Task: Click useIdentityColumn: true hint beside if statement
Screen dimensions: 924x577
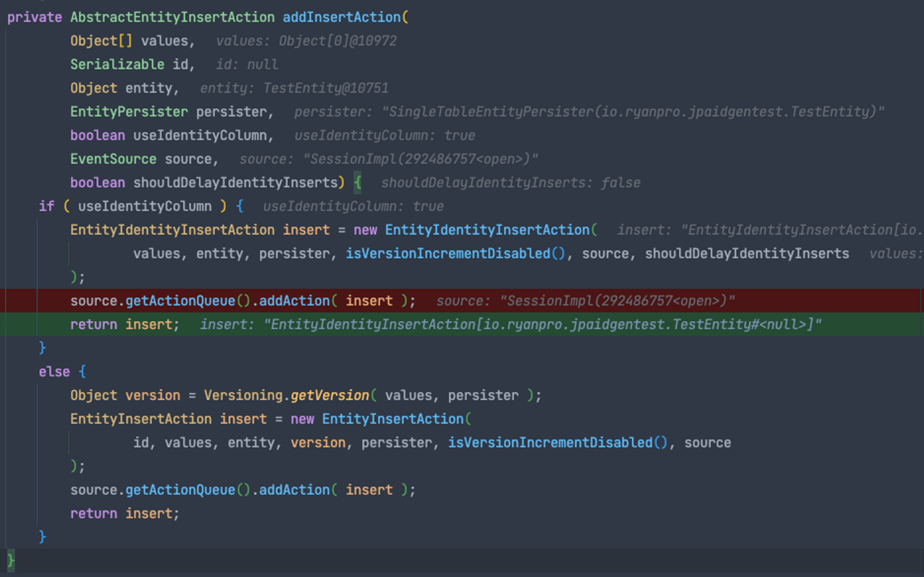Action: pyautogui.click(x=353, y=206)
